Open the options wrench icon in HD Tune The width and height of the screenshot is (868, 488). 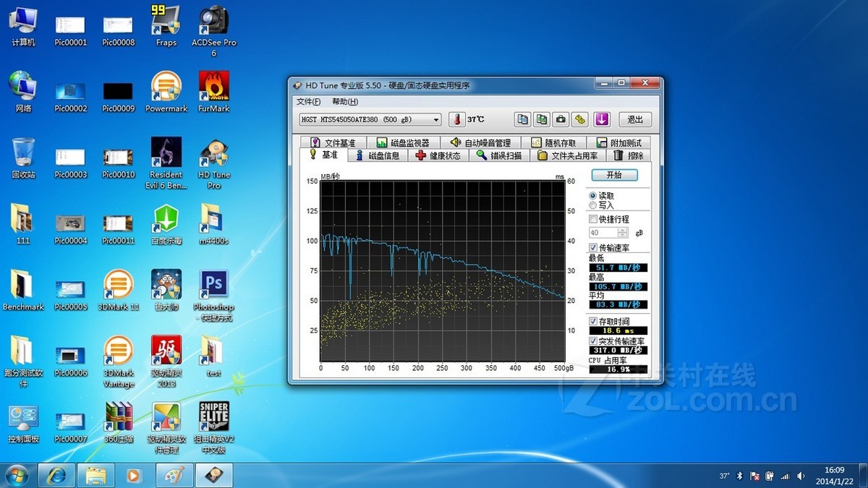click(579, 119)
